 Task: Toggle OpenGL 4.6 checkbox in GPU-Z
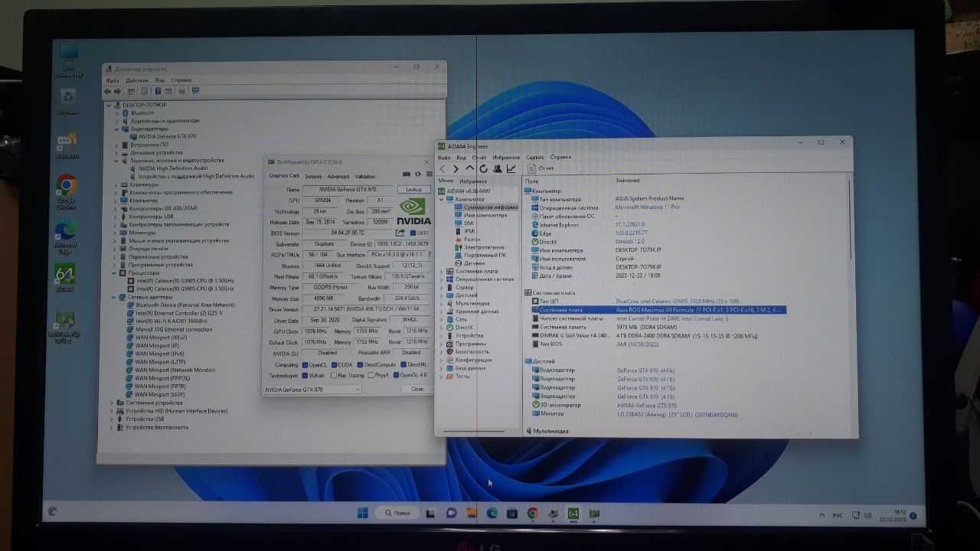(x=396, y=375)
